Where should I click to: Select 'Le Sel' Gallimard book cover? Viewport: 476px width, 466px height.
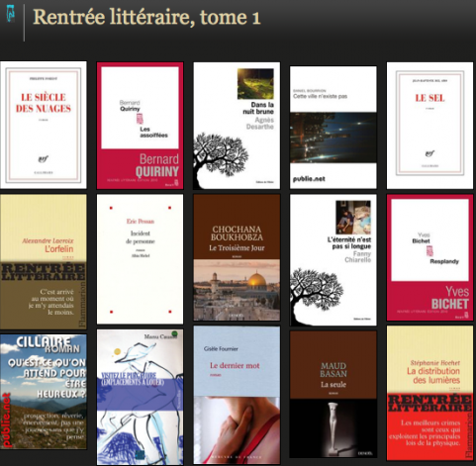click(429, 126)
